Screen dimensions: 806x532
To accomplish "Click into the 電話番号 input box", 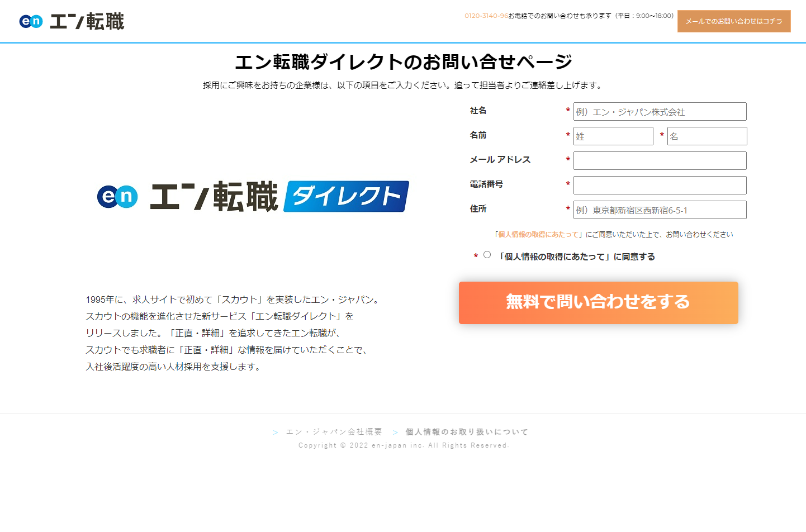I will point(660,186).
